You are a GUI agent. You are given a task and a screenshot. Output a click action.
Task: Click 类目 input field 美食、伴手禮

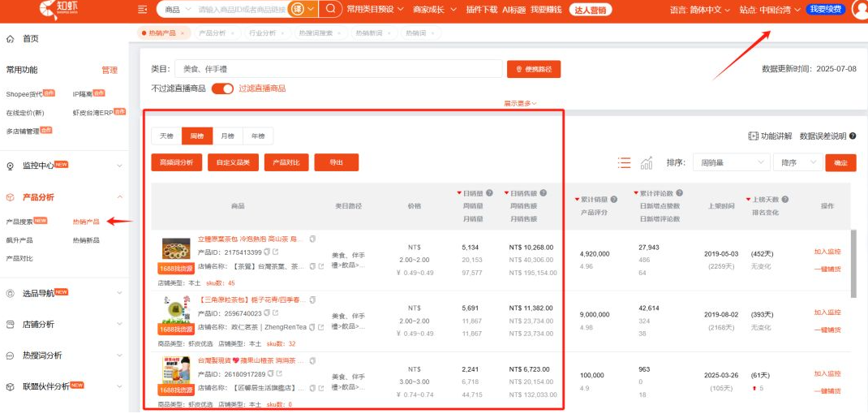[338, 69]
